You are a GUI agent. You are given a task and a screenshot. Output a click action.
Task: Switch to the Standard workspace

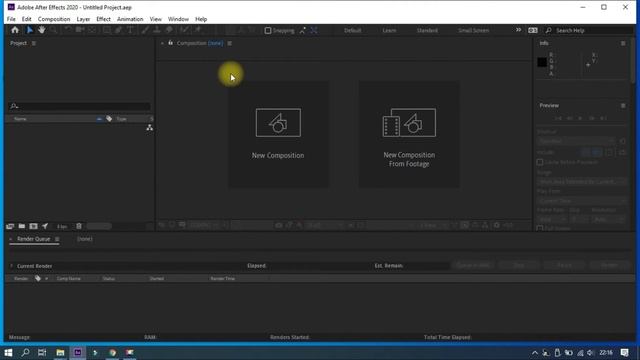tap(427, 31)
